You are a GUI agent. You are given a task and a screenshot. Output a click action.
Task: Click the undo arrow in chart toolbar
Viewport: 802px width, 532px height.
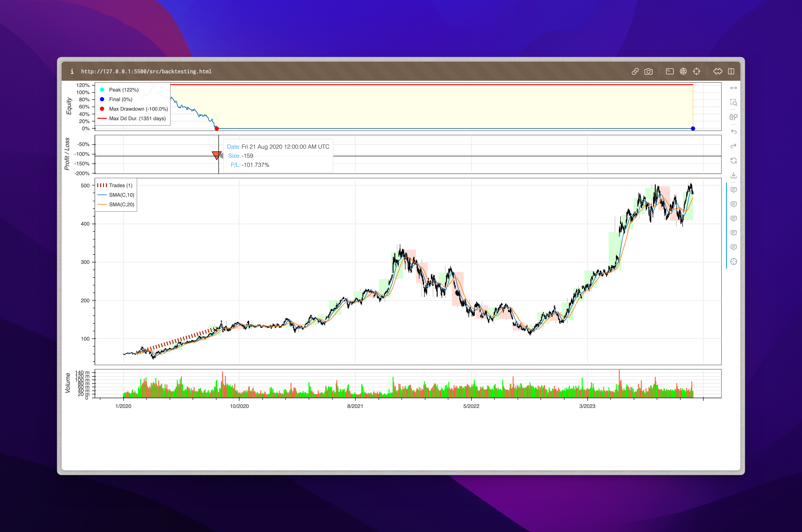click(733, 132)
